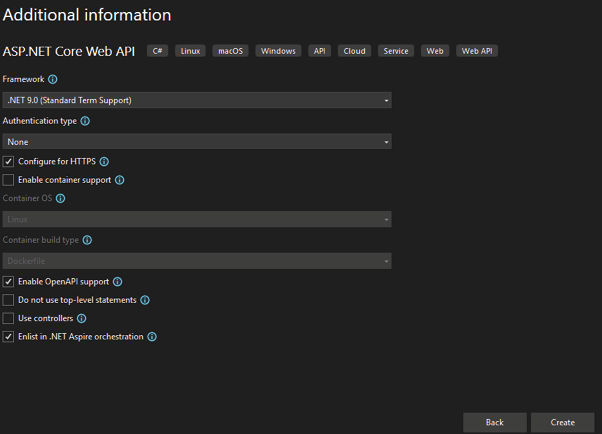This screenshot has width=602, height=434.
Task: Click the C# language tag
Action: [x=158, y=51]
